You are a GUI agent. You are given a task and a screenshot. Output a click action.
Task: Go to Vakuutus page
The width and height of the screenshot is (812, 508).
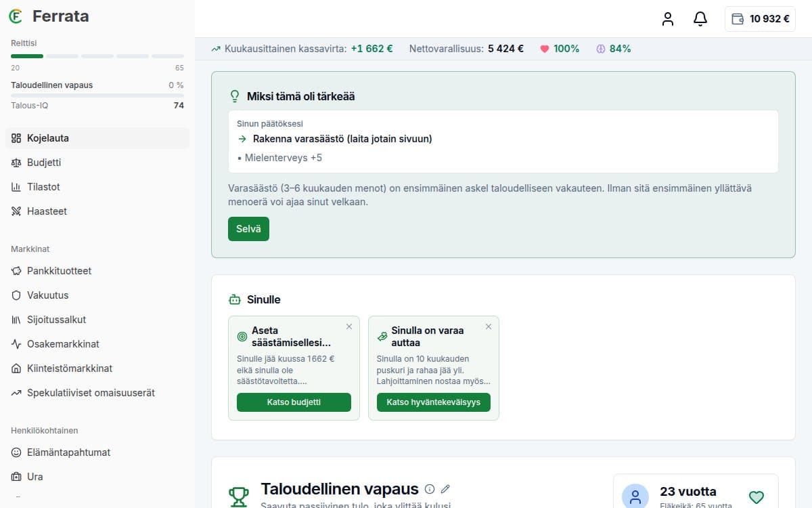tap(97, 295)
